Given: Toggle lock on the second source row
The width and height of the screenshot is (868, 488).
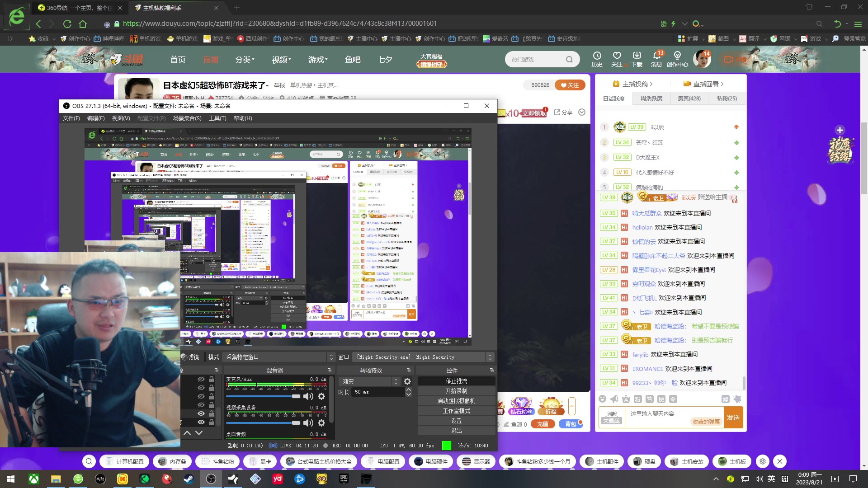Looking at the screenshot, I should (211, 388).
